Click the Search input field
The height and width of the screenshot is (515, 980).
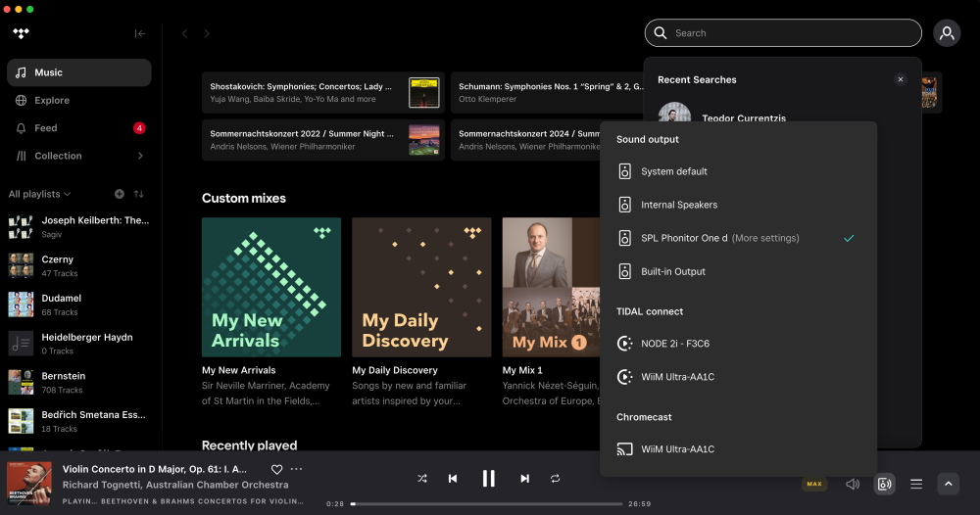tap(784, 33)
